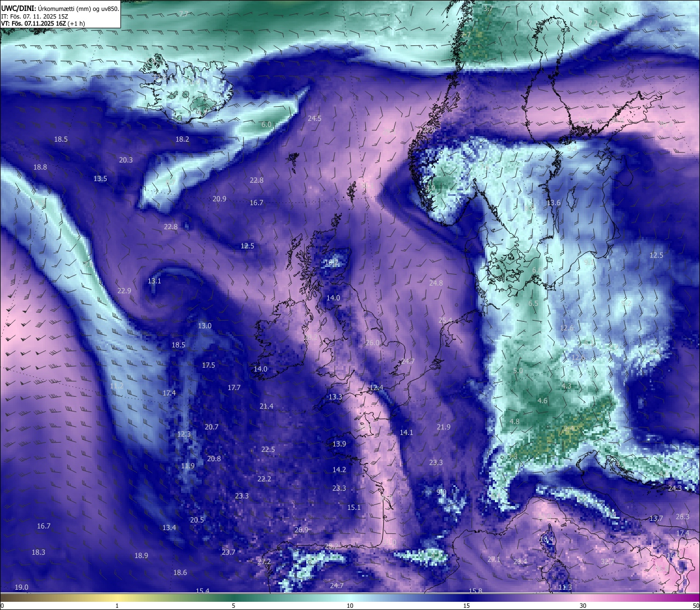Click the 5.0 value over Germany
The image size is (700, 610).
pos(518,371)
